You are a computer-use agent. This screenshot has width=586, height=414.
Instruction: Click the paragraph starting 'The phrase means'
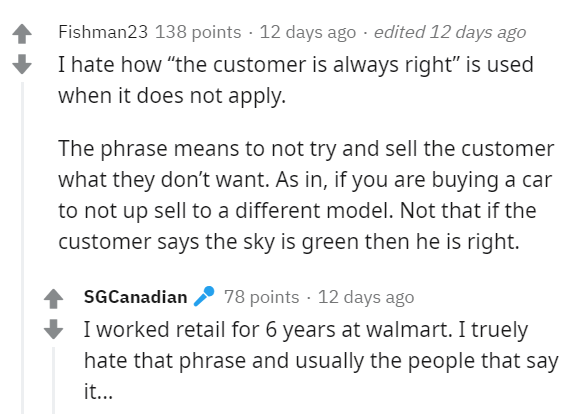306,195
